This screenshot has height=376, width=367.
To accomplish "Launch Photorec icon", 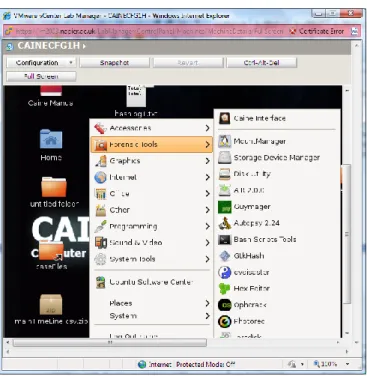I will click(x=225, y=321).
